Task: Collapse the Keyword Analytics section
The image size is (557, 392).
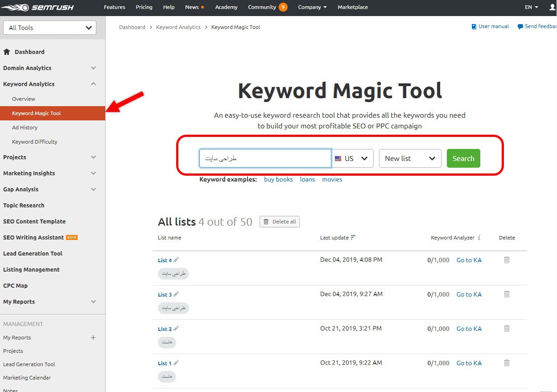Action: pos(93,84)
